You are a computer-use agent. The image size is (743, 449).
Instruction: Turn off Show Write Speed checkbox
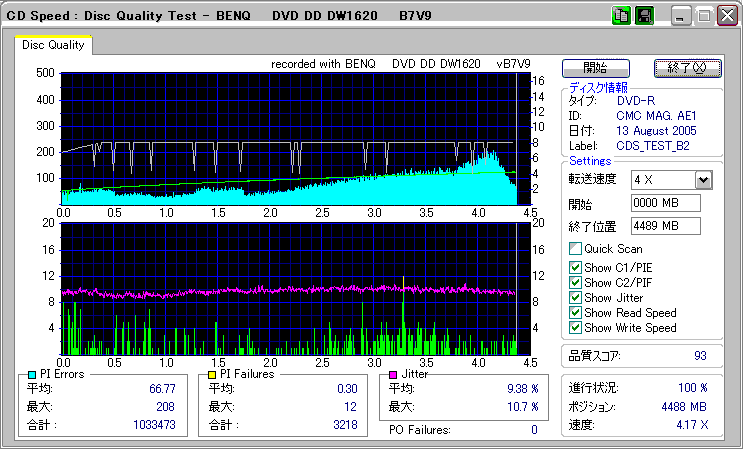[x=575, y=327]
